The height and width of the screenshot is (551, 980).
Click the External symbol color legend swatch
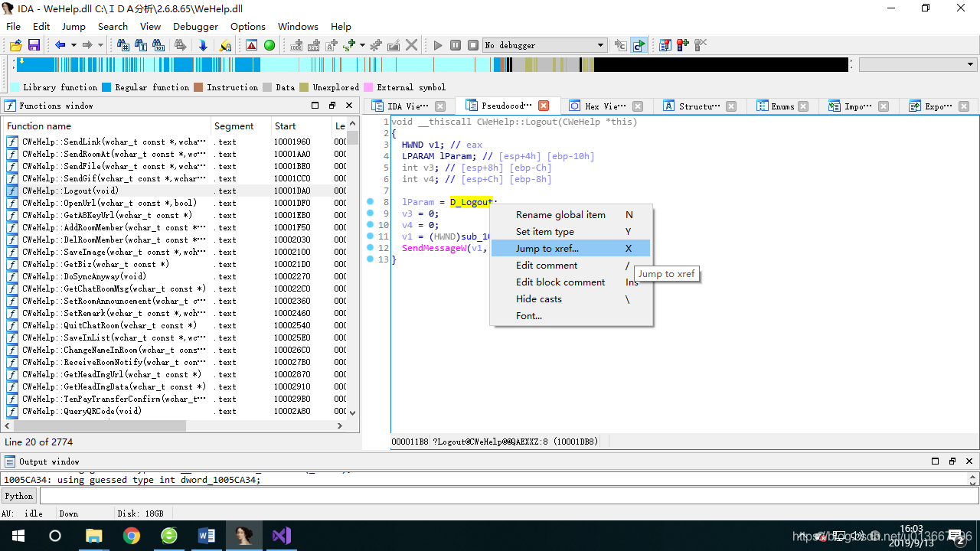point(368,87)
